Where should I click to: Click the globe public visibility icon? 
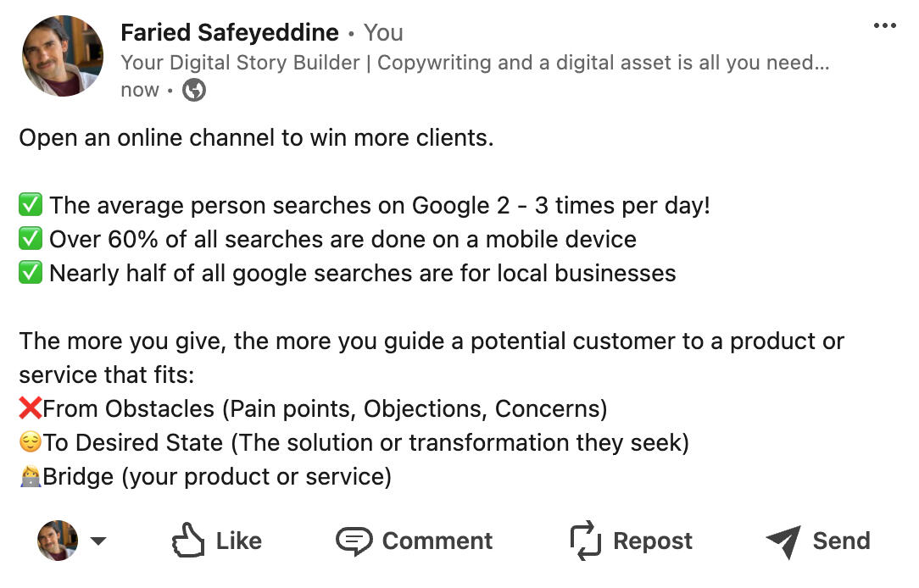(194, 90)
